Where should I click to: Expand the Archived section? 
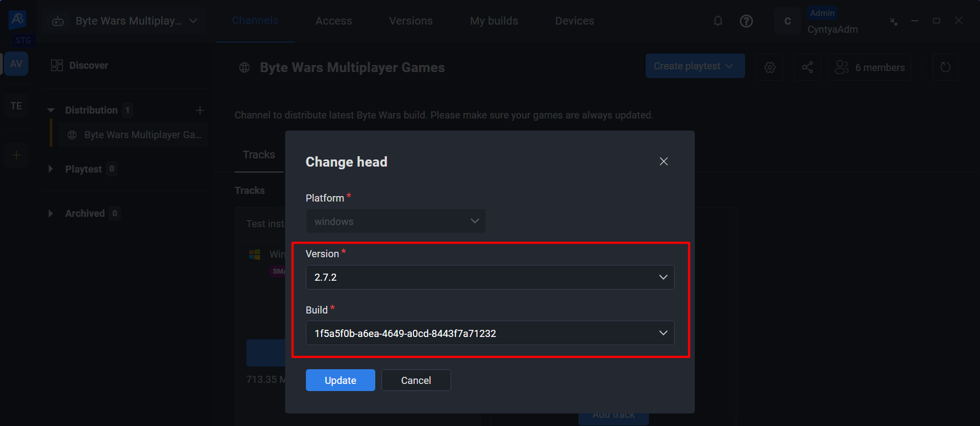(x=50, y=213)
